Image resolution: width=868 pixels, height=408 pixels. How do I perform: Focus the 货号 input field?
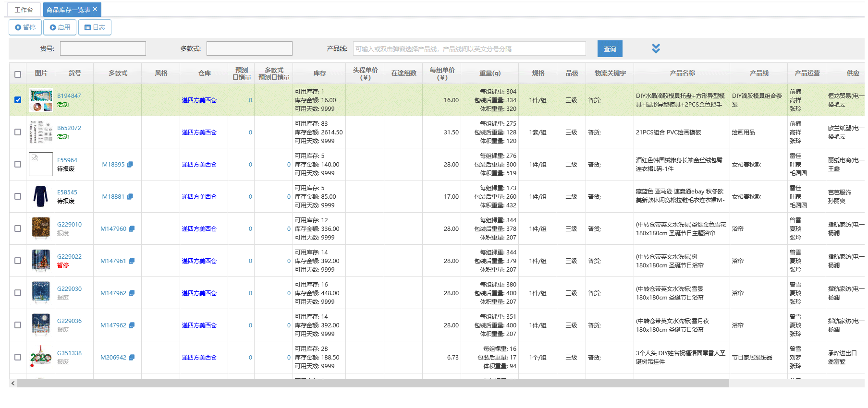point(103,48)
